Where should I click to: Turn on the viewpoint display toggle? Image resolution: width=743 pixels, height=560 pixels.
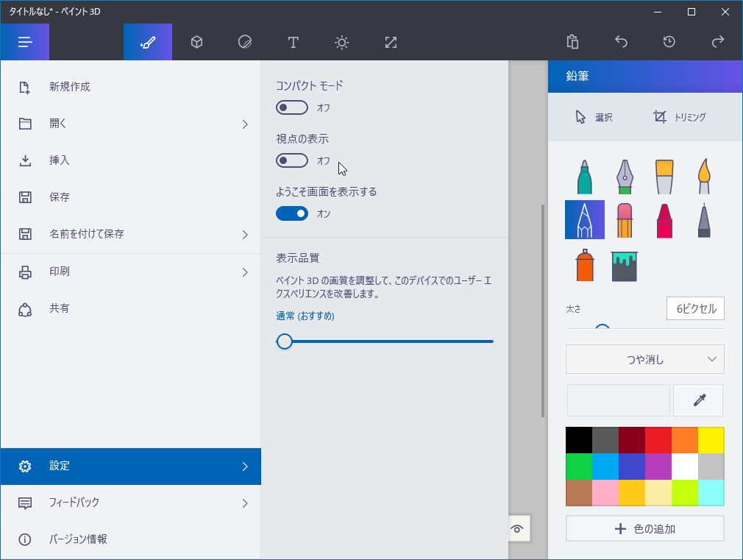click(x=292, y=160)
